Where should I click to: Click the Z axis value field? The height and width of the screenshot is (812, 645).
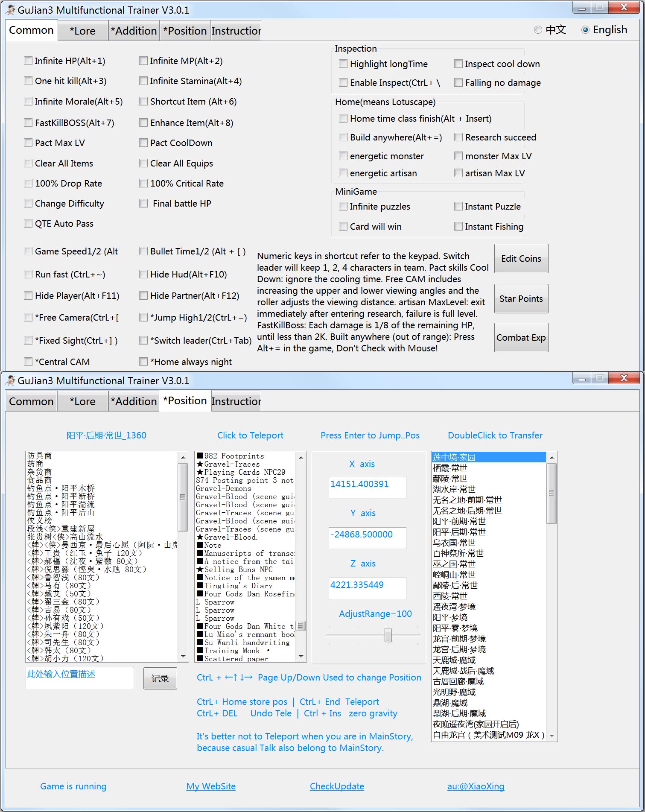click(x=367, y=588)
